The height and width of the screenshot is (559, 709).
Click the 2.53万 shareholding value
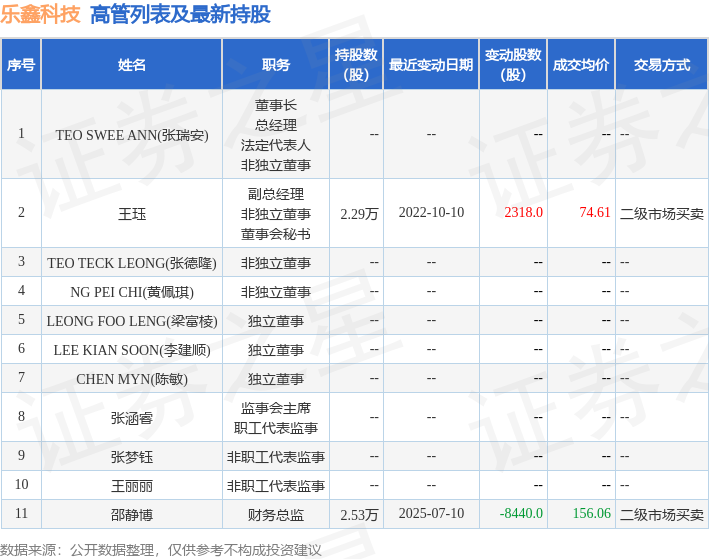[x=359, y=515]
